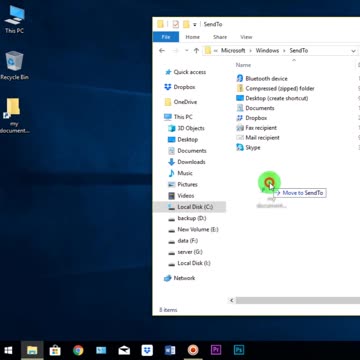Open the Windows Start button
Viewport: 360px width, 360px height.
[8, 350]
